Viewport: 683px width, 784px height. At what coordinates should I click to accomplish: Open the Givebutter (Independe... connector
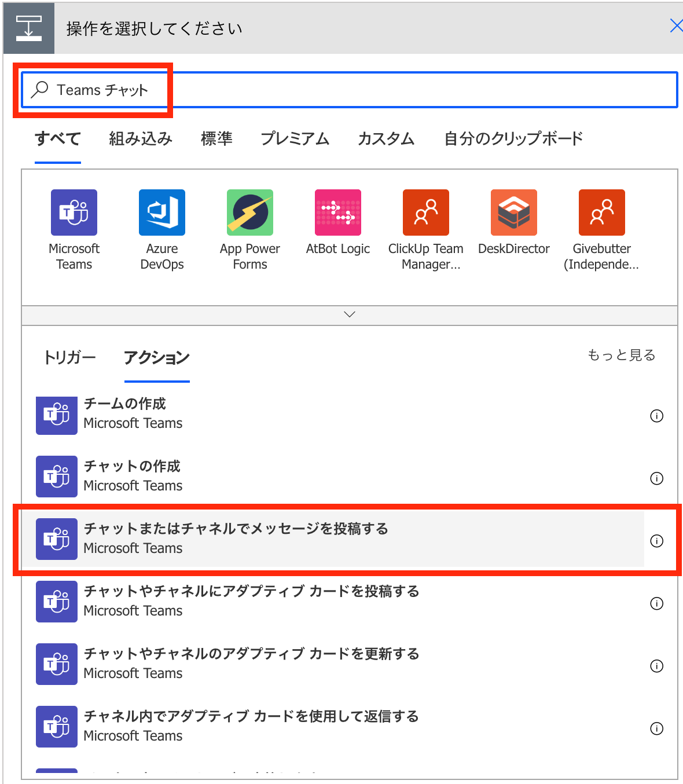tap(602, 213)
